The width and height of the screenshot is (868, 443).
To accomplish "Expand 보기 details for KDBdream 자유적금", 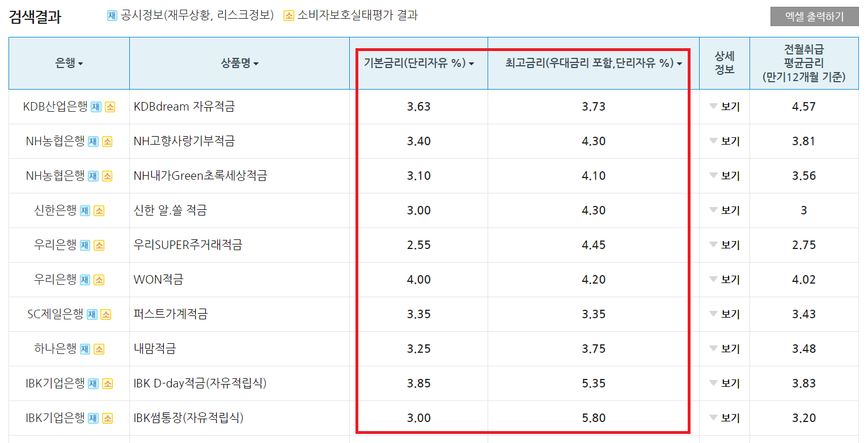I will tap(725, 107).
